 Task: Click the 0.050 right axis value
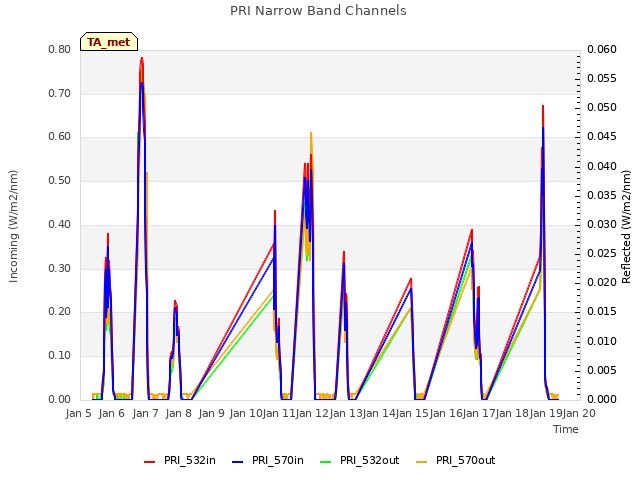602,107
